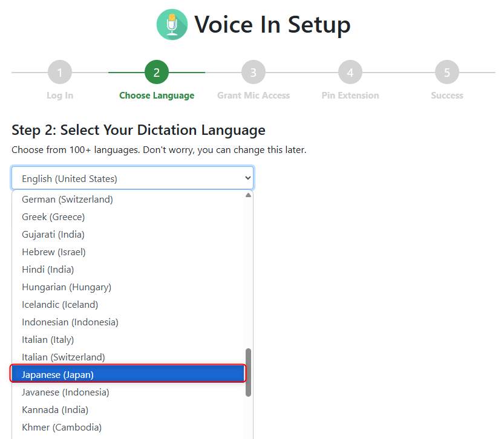Open the English (United States) language dropdown
The width and height of the screenshot is (504, 439).
pos(133,178)
